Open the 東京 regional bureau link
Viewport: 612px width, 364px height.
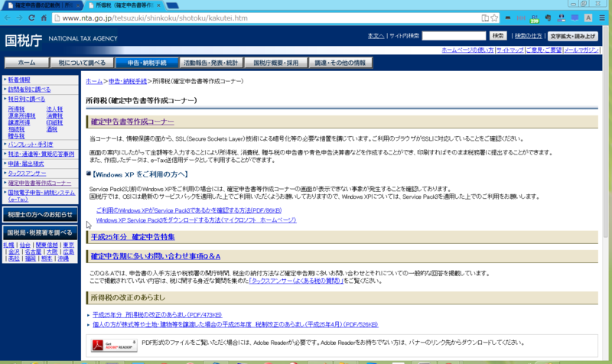pos(68,245)
